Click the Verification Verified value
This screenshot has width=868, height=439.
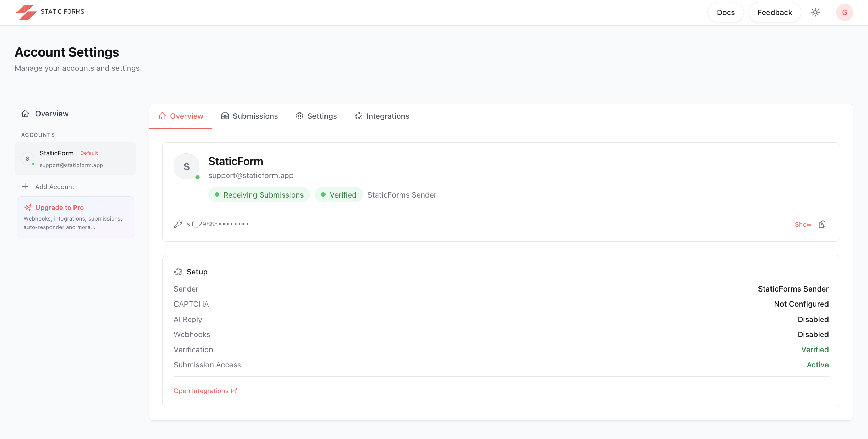(x=815, y=349)
